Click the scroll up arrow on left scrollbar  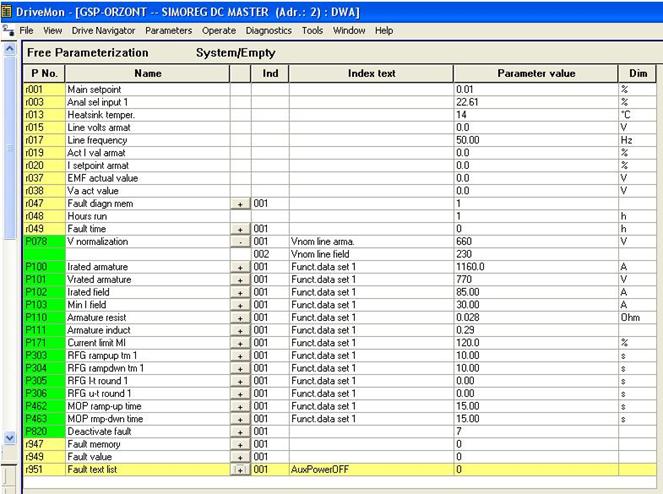pos(9,49)
